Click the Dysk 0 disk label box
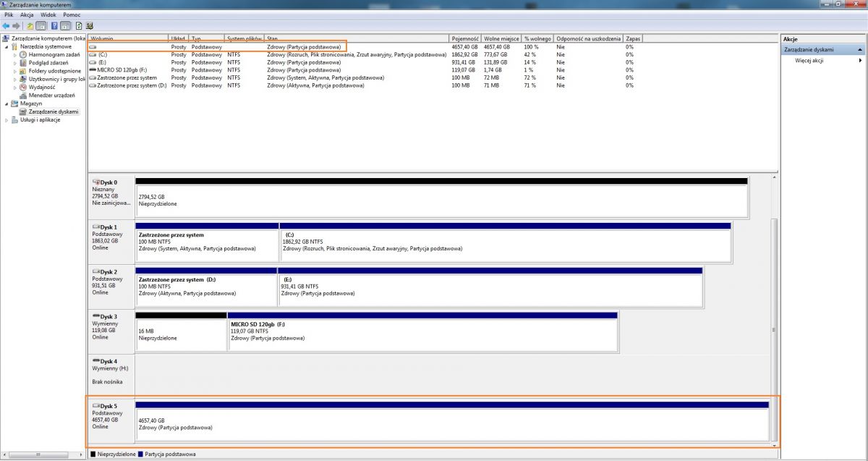Viewport: 868px width, 461px height. 111,196
